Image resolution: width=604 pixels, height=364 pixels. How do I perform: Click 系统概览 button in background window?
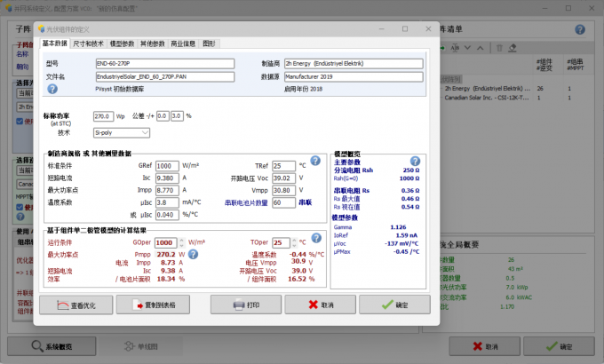coord(52,346)
